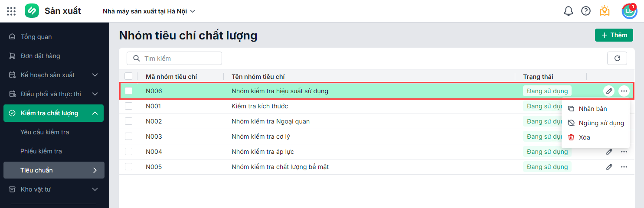Open the app launcher grid icon
Viewport: 644px width, 208px height.
click(11, 11)
